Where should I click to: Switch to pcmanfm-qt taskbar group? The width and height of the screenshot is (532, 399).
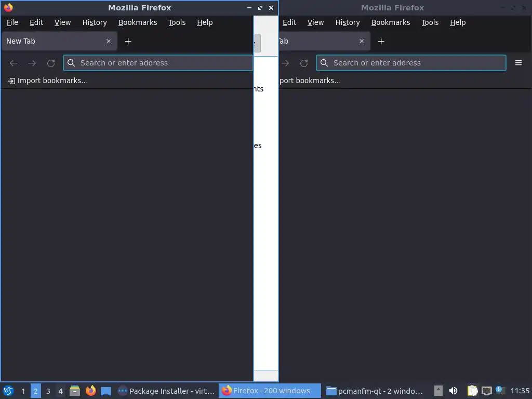pyautogui.click(x=375, y=391)
